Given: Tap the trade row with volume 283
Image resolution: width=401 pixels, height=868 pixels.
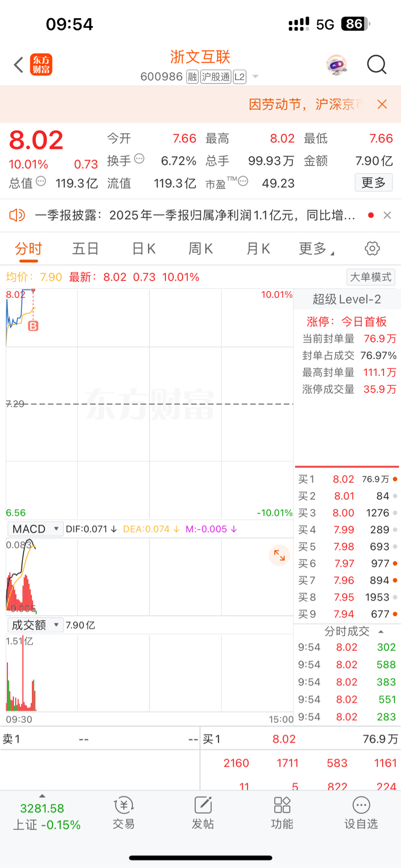Looking at the screenshot, I should point(347,717).
